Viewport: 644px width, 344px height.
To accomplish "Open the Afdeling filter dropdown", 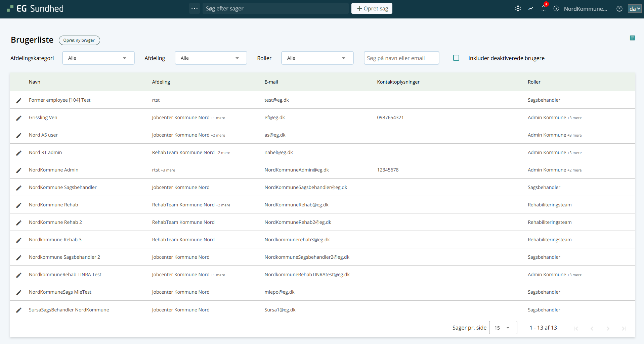I will [x=211, y=58].
